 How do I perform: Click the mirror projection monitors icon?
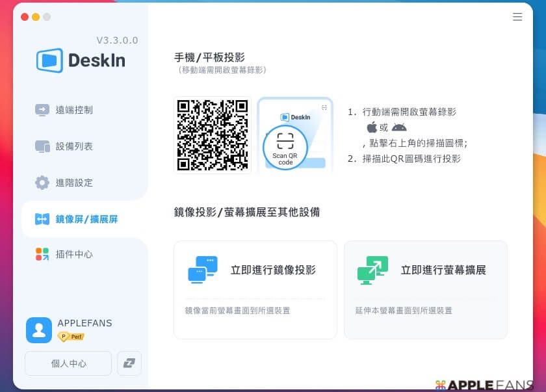pos(202,270)
